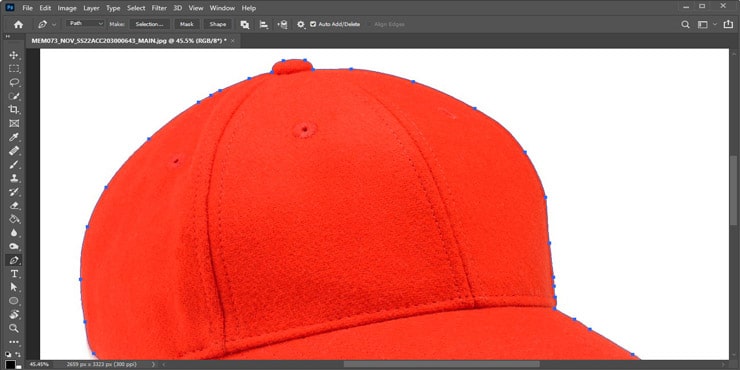This screenshot has width=740, height=370.
Task: Select the Quick Selection tool
Action: [14, 96]
